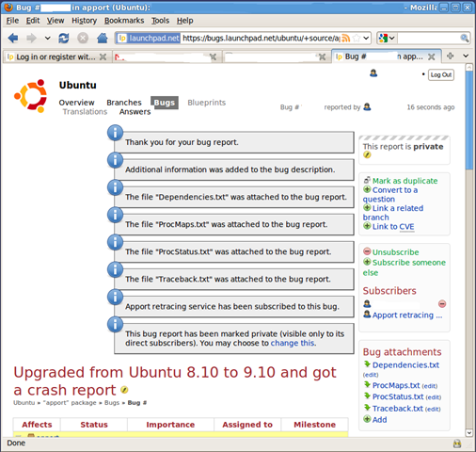
Task: Open the Branches section
Action: (124, 103)
